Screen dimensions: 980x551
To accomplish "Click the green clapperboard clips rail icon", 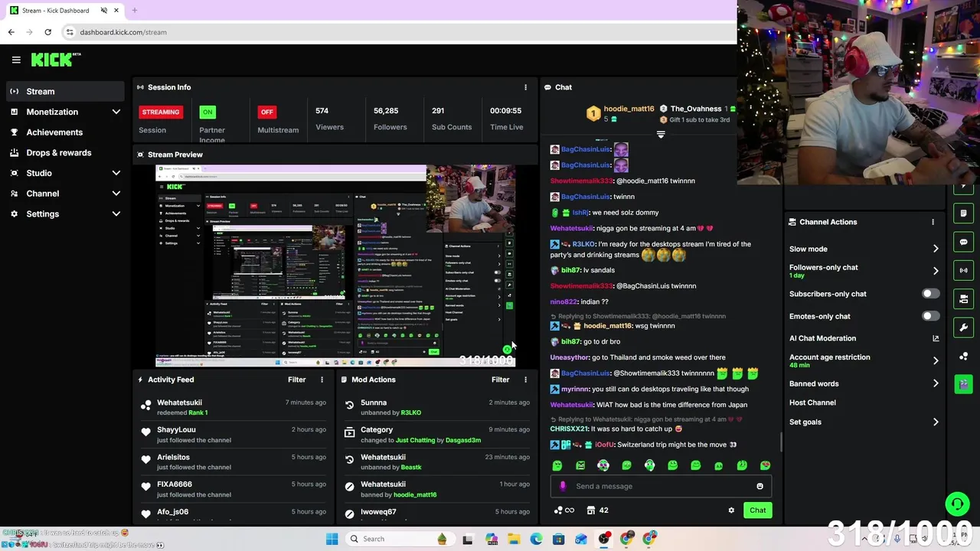I will click(x=963, y=384).
